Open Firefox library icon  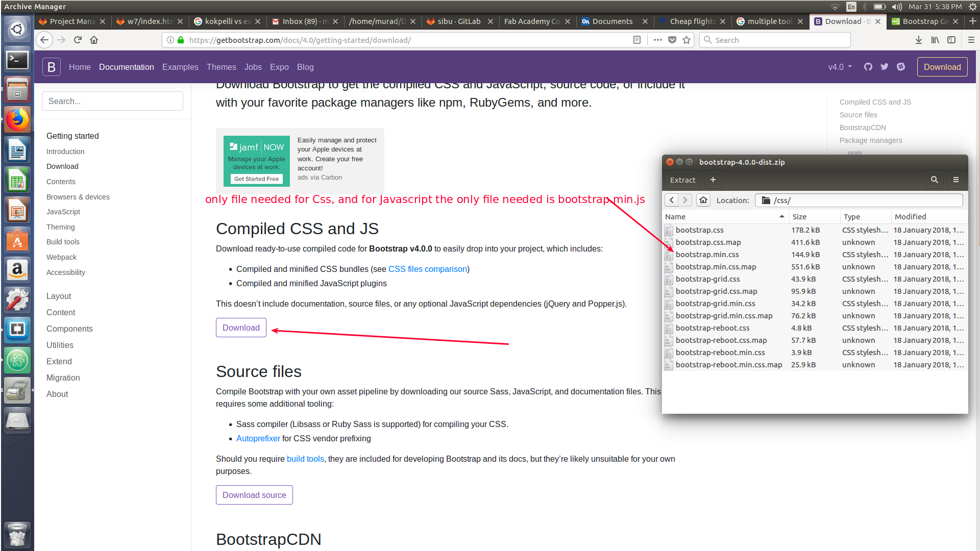point(935,40)
